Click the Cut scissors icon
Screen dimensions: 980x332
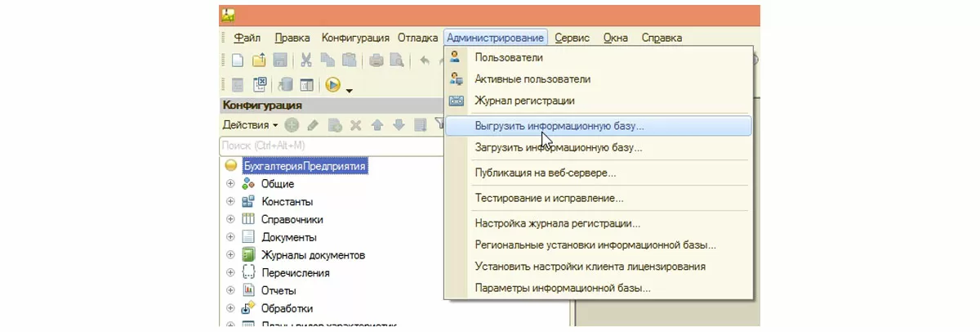pos(306,61)
